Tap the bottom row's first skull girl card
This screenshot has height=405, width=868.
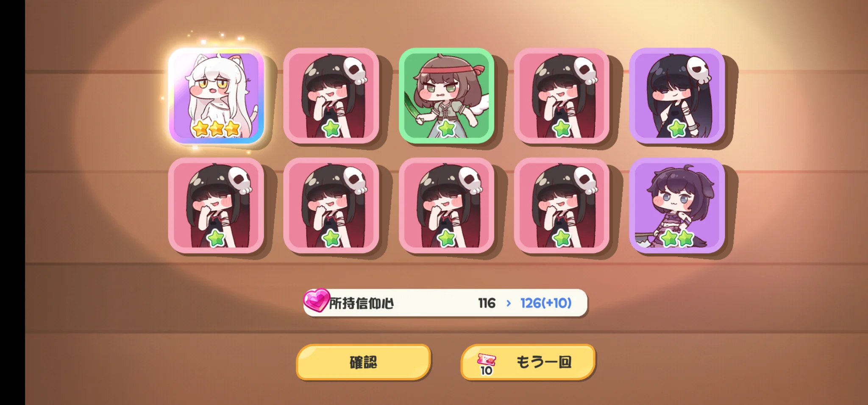click(216, 205)
